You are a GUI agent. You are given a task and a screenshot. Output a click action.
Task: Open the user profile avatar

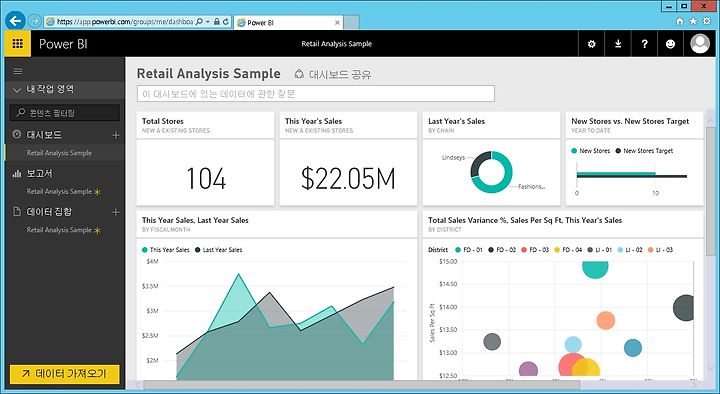click(700, 44)
